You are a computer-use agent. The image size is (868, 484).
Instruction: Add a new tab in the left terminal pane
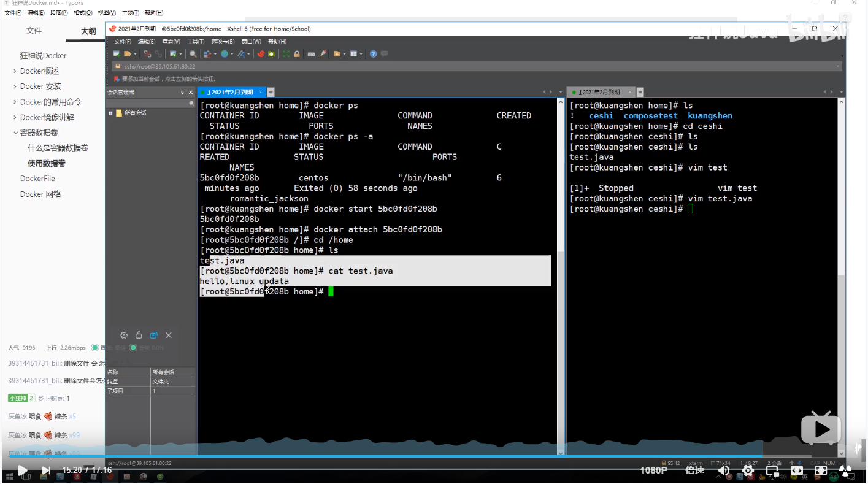pos(271,92)
